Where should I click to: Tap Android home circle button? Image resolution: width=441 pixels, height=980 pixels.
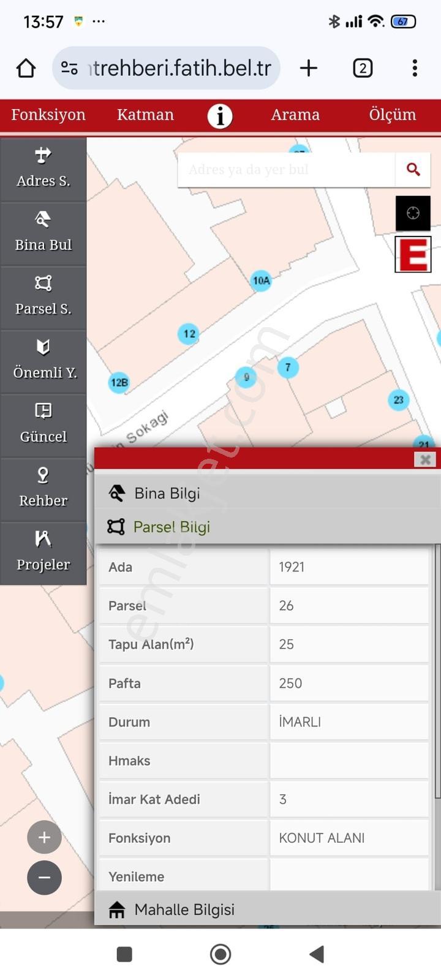[221, 954]
